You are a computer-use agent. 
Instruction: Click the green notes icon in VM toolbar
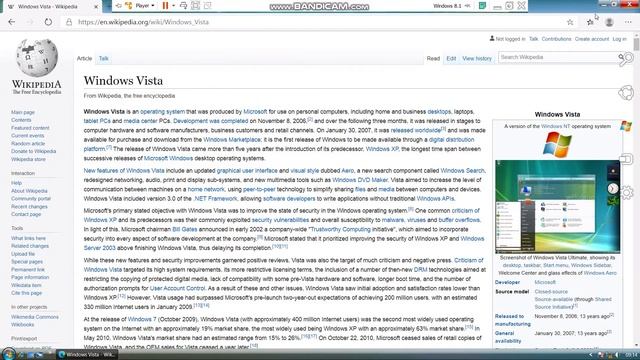click(x=482, y=6)
